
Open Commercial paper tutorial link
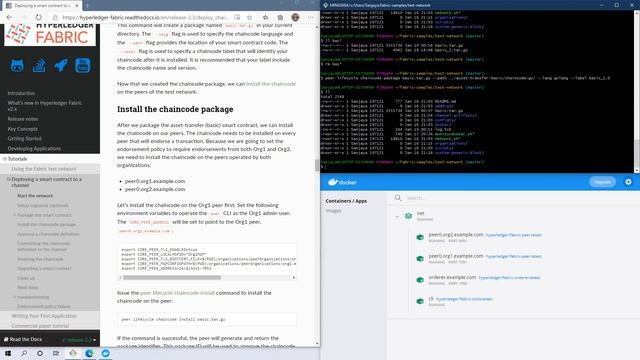pyautogui.click(x=40, y=326)
